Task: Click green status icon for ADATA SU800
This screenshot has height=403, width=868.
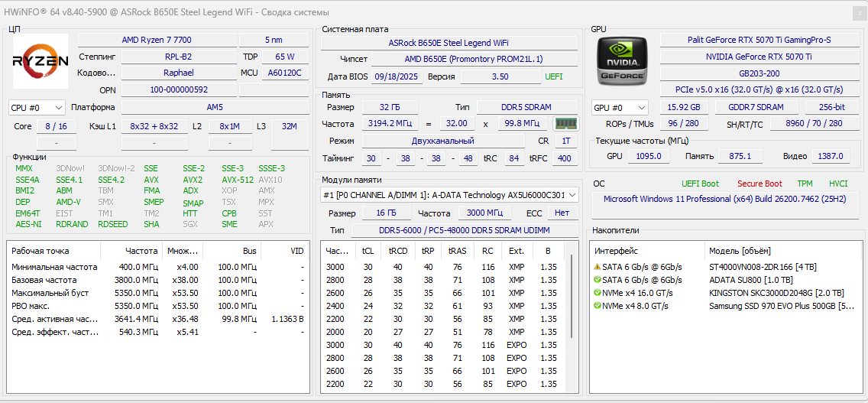Action: click(598, 280)
